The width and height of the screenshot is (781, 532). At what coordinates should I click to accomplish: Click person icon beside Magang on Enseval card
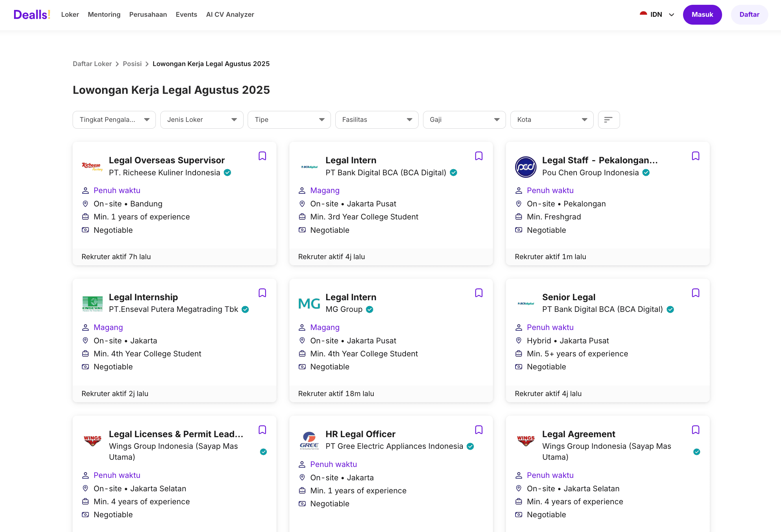[x=85, y=328]
